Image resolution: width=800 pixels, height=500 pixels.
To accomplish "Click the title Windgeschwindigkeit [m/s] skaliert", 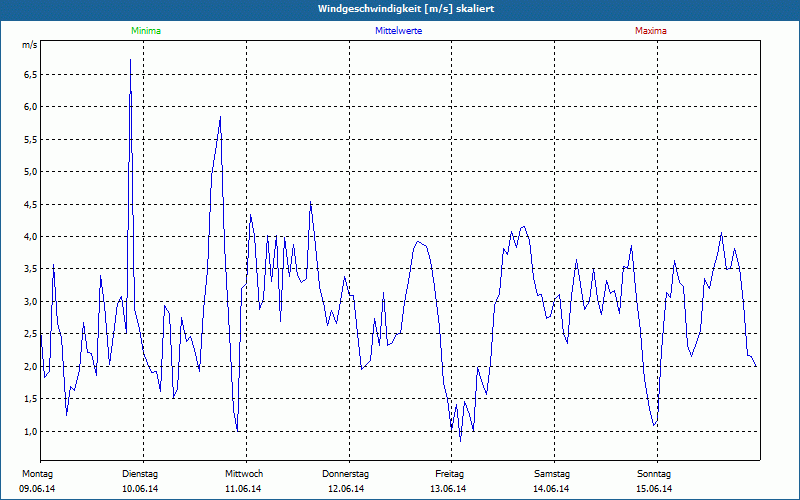I will (x=406, y=9).
